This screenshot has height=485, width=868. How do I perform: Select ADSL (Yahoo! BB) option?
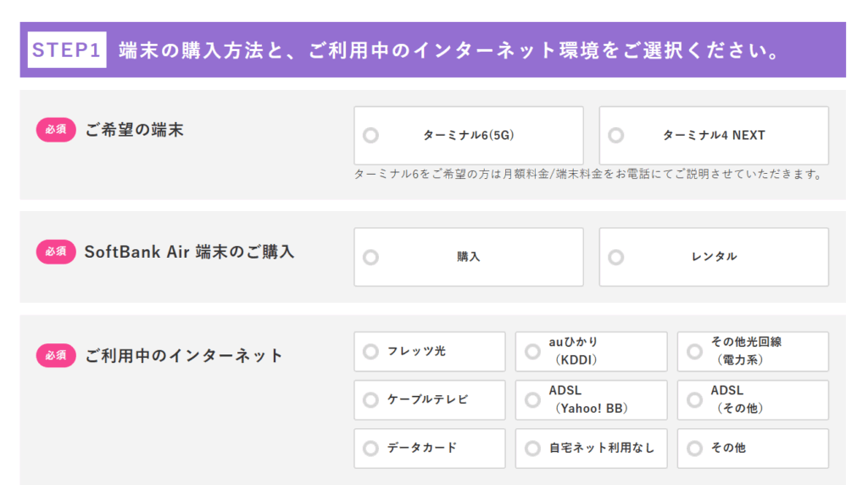coord(532,399)
